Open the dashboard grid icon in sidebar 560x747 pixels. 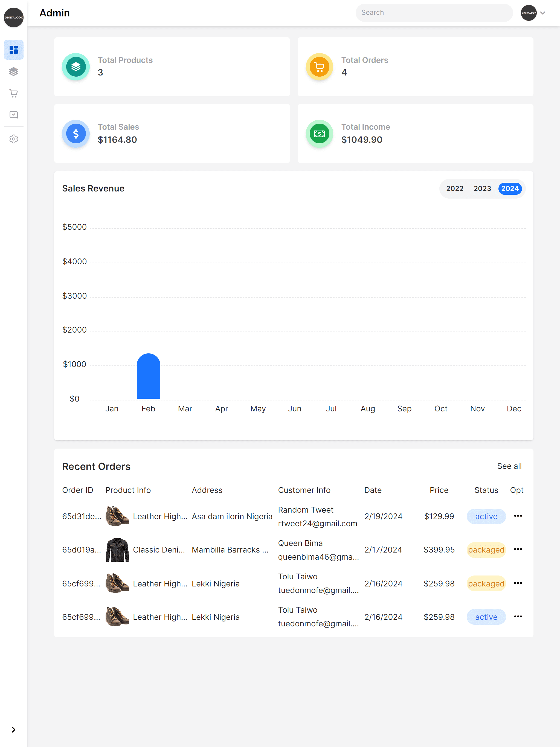tap(13, 50)
